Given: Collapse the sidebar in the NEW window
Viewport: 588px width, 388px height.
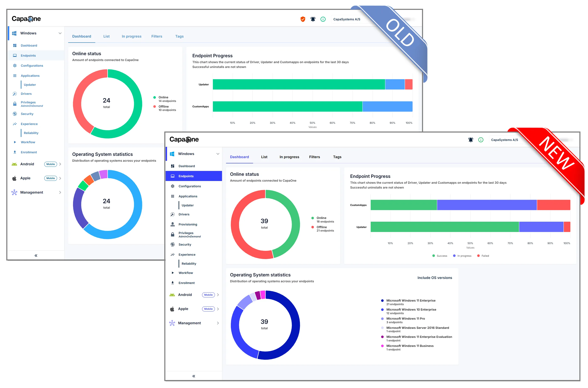Looking at the screenshot, I should 194,376.
